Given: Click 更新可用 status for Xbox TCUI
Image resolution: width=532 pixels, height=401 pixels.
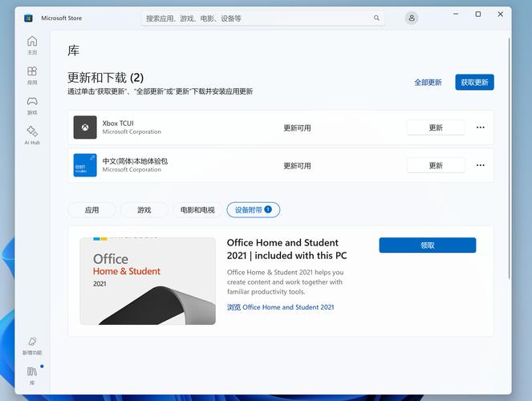Looking at the screenshot, I should pos(297,128).
